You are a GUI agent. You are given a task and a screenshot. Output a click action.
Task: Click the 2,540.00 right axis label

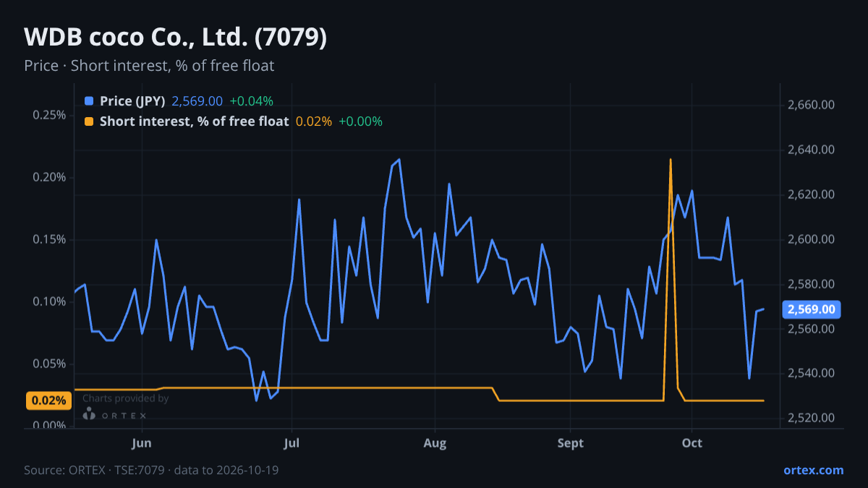(811, 374)
